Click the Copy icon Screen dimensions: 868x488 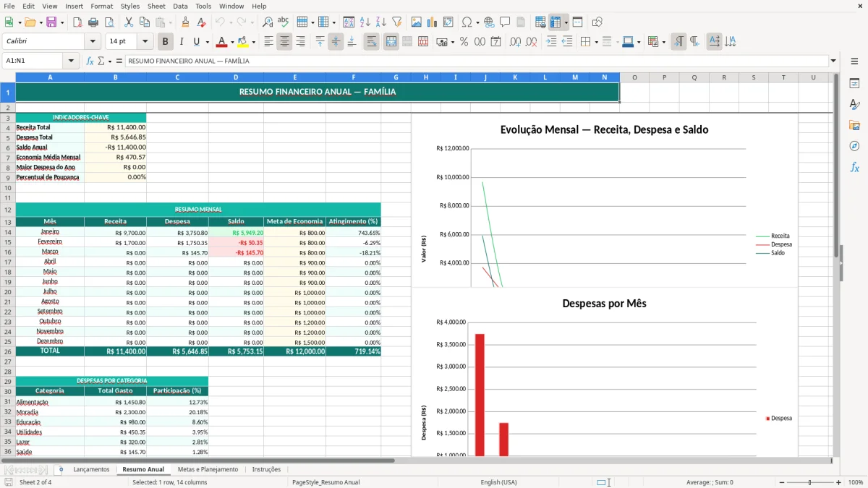pos(144,22)
